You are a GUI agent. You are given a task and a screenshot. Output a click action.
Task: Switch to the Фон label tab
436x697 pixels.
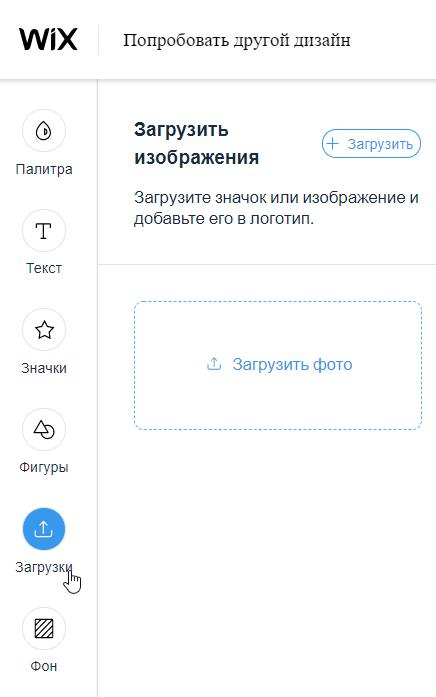click(44, 666)
